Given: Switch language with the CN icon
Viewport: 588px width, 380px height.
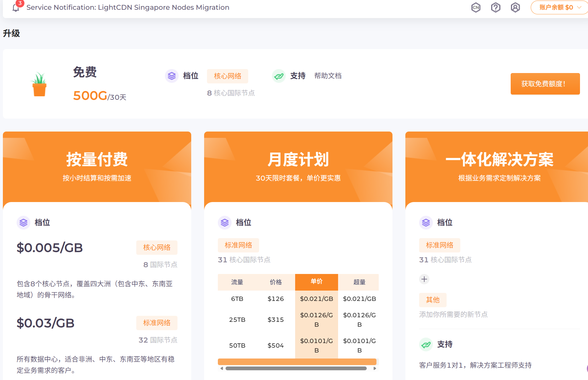Looking at the screenshot, I should 476,7.
